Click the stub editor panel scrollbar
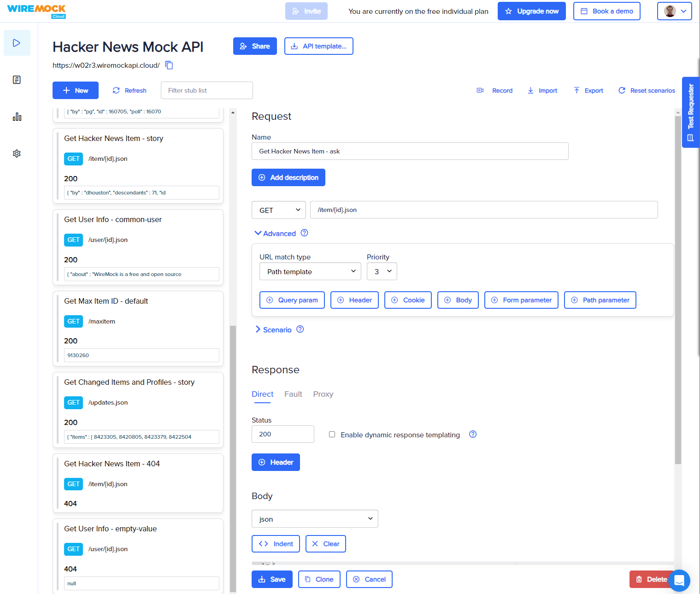The image size is (700, 594). tap(678, 290)
